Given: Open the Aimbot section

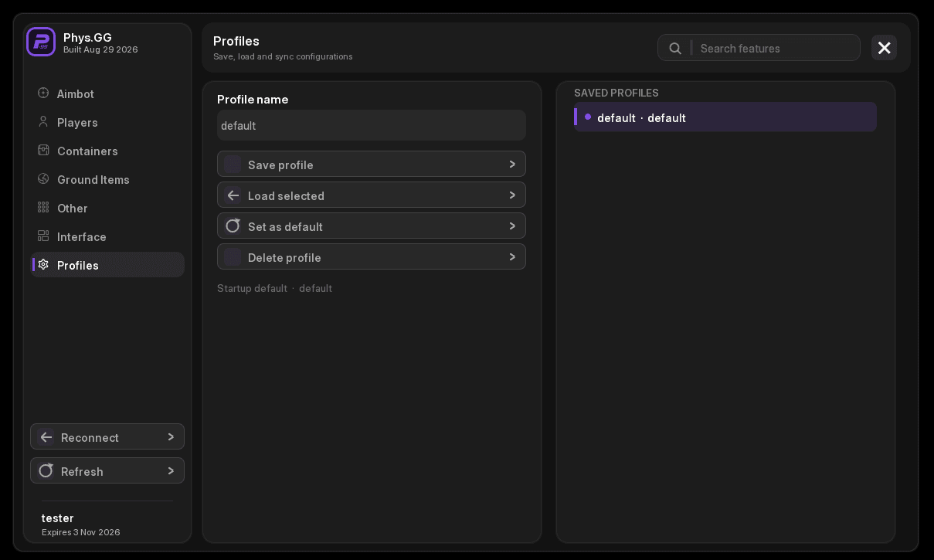Looking at the screenshot, I should point(107,93).
